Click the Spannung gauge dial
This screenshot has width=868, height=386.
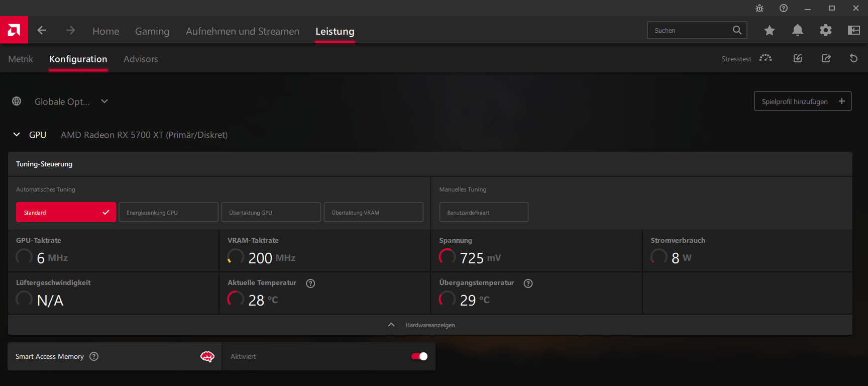click(447, 257)
